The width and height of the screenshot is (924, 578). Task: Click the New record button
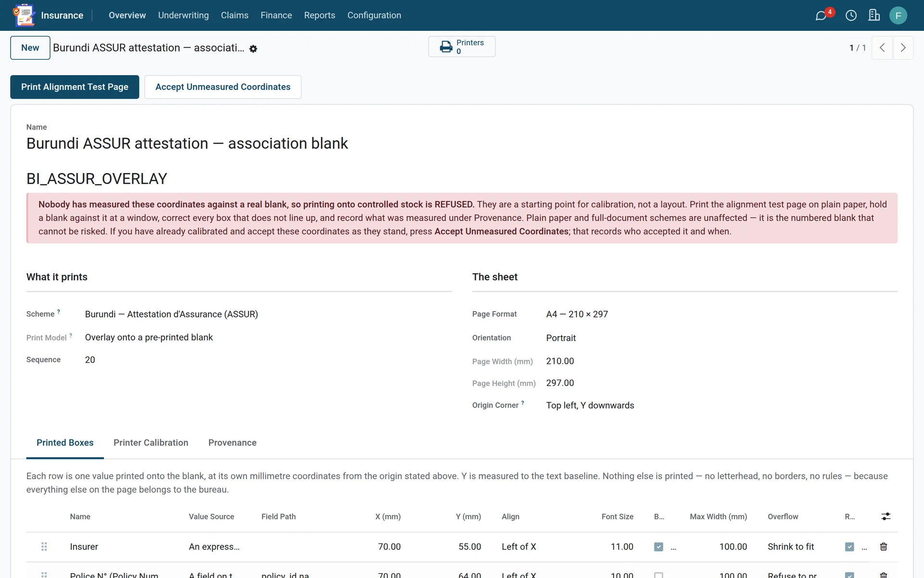30,48
